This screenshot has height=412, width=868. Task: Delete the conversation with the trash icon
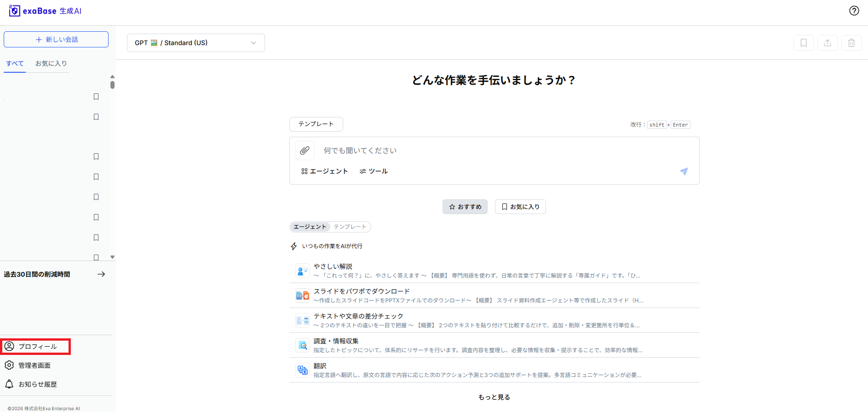(x=851, y=43)
